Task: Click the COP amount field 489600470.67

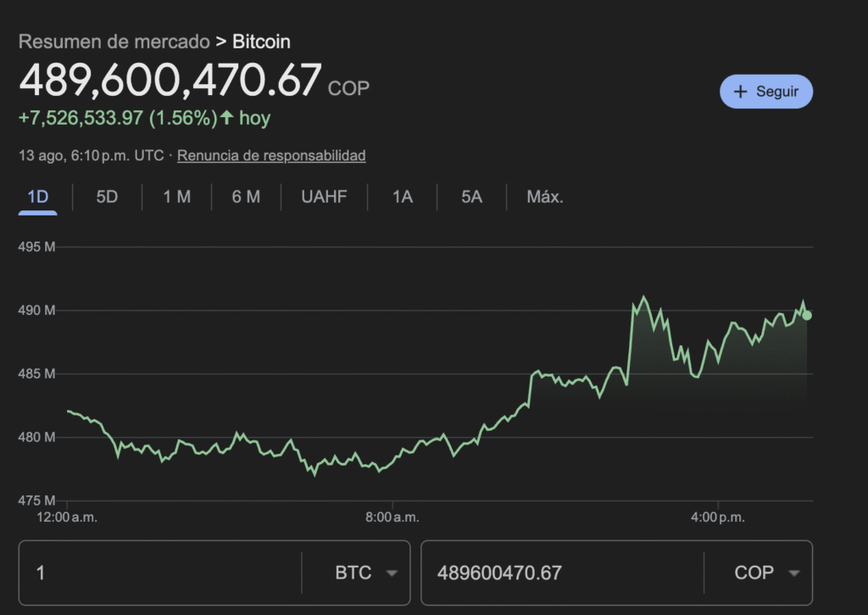Action: 563,573
